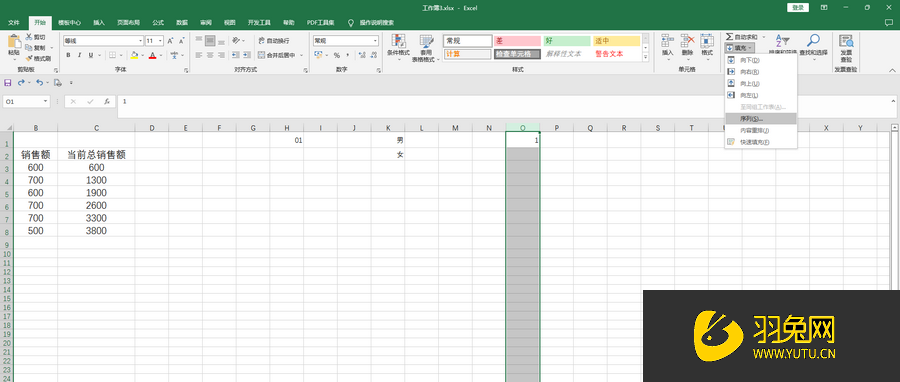
Task: Apply bold formatting with the B icon
Action: point(68,56)
